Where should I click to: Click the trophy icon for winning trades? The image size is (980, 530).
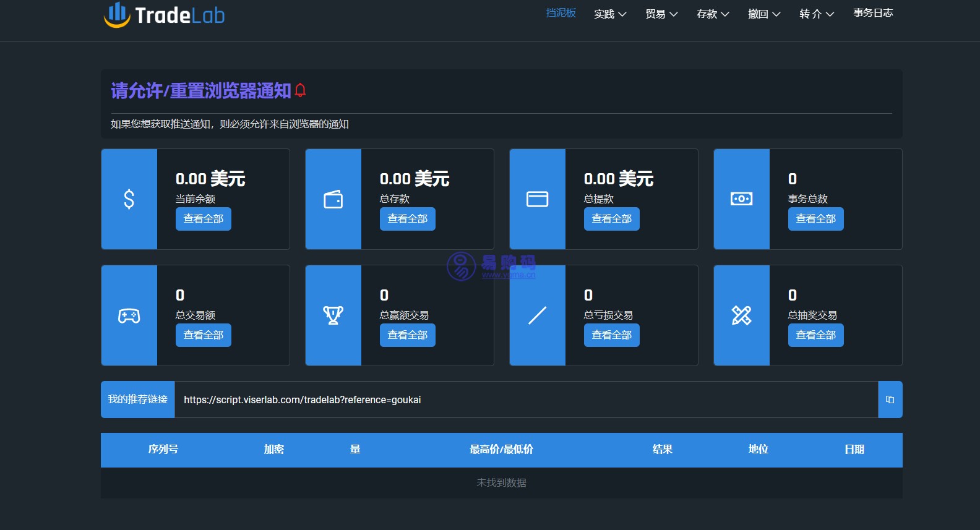(333, 315)
